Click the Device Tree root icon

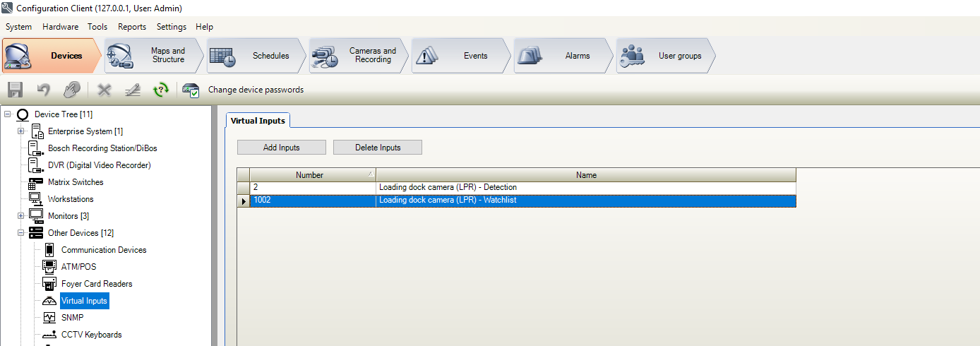(x=23, y=114)
